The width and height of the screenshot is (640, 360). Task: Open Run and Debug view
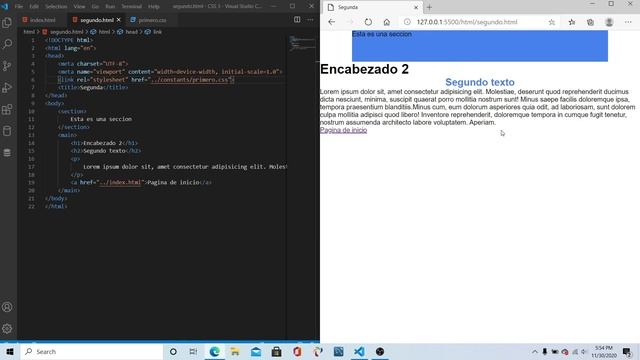tap(7, 87)
